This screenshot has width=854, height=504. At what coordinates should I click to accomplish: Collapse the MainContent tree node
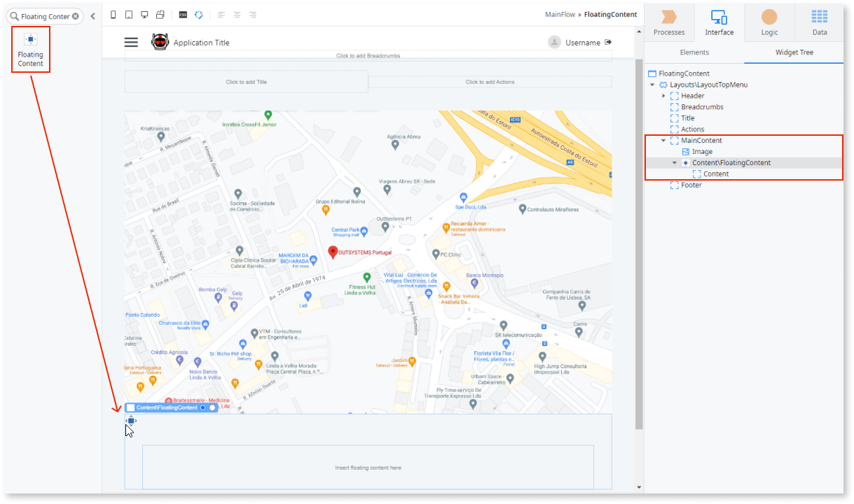point(663,140)
